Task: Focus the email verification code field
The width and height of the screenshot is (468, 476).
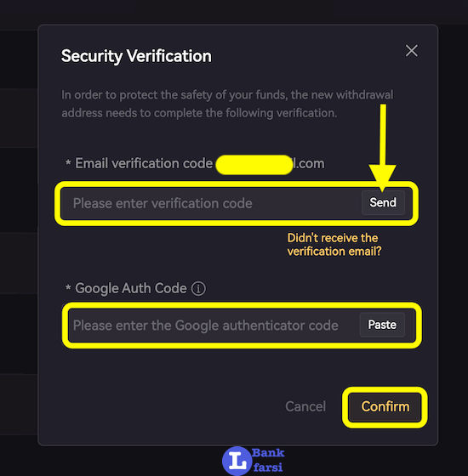Action: 211,203
